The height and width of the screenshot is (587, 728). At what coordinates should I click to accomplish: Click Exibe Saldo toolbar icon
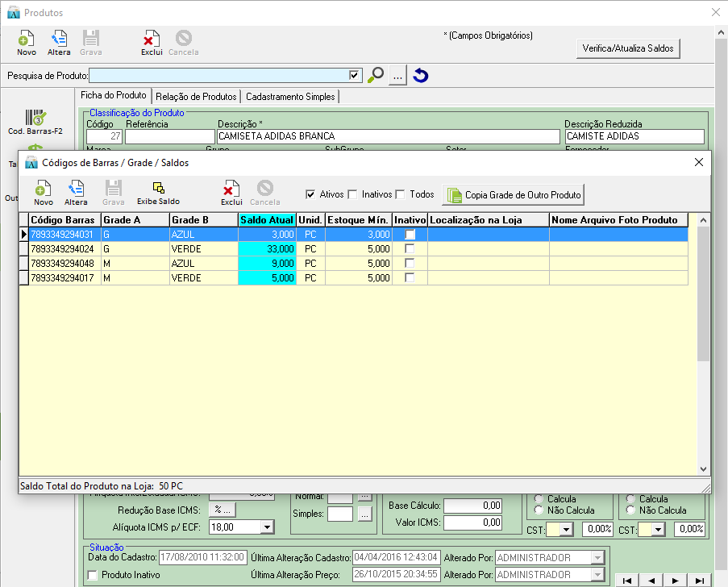(x=158, y=189)
